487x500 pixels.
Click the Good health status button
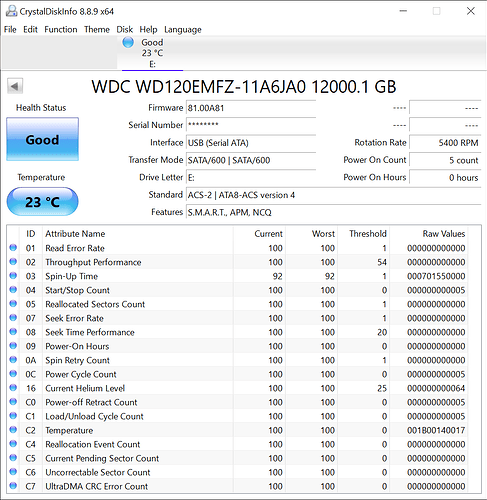click(x=43, y=139)
